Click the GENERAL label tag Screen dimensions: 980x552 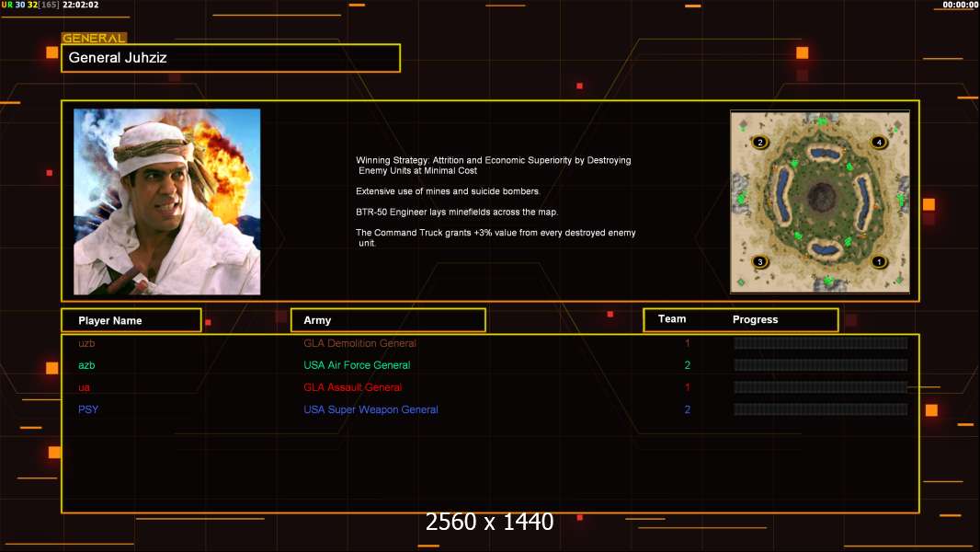click(x=94, y=38)
